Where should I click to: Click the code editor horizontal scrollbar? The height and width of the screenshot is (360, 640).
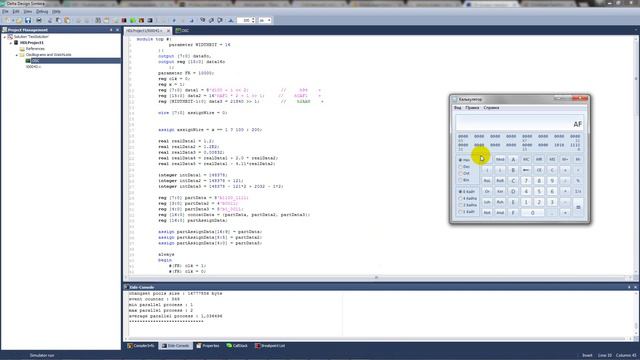pyautogui.click(x=376, y=278)
